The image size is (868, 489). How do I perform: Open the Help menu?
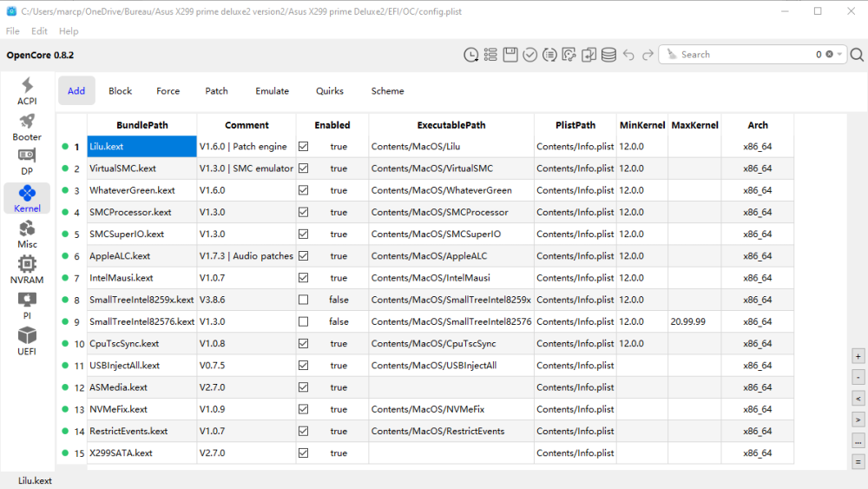click(x=69, y=31)
